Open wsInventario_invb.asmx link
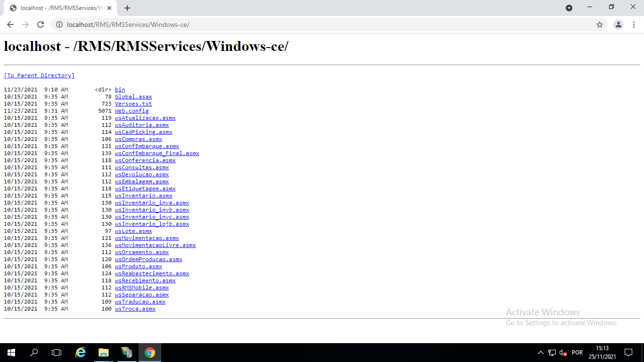The image size is (644, 362). pyautogui.click(x=152, y=210)
